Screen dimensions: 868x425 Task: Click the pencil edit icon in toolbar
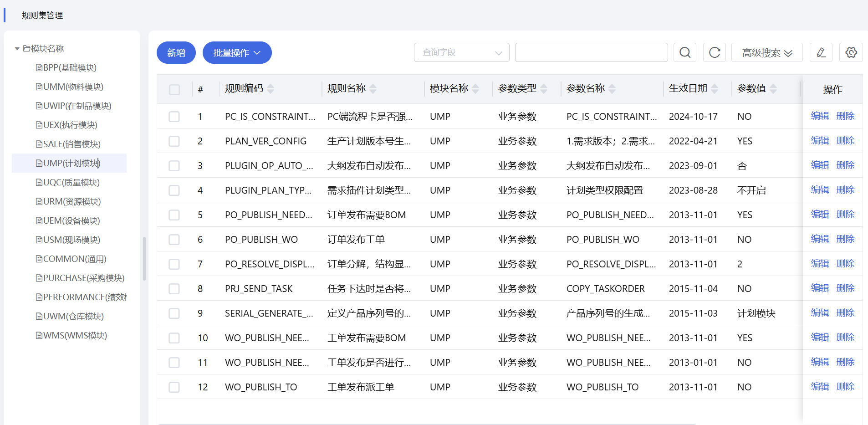pos(821,53)
